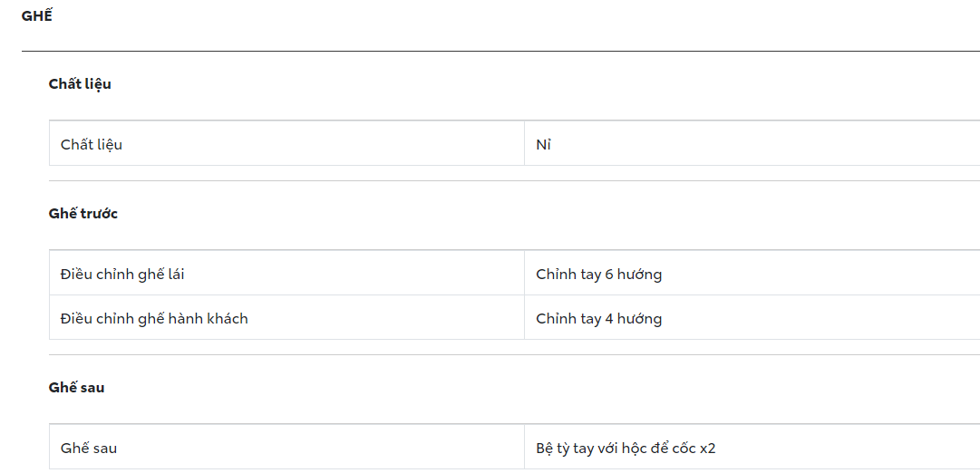Select the Điều chỉnh ghế hành khách label
The height and width of the screenshot is (473, 980).
tap(154, 319)
